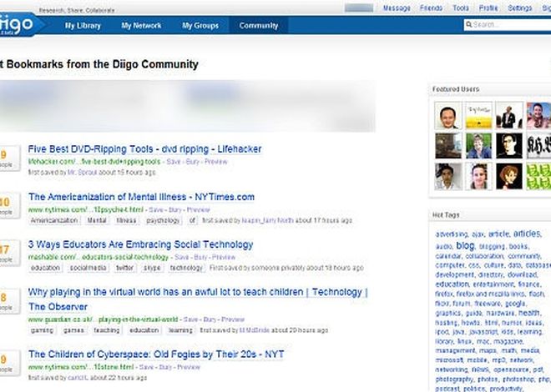Open featured user standing in dark suit

click(509, 115)
